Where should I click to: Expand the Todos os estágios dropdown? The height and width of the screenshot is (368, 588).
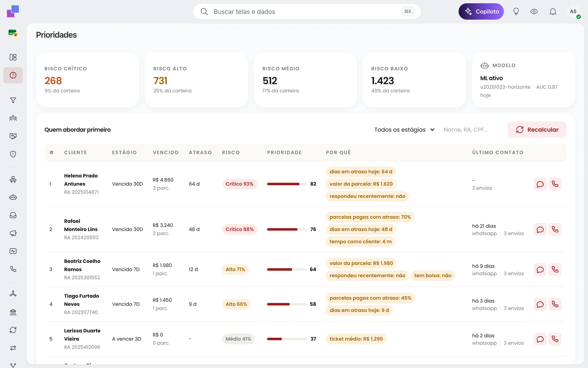point(404,130)
